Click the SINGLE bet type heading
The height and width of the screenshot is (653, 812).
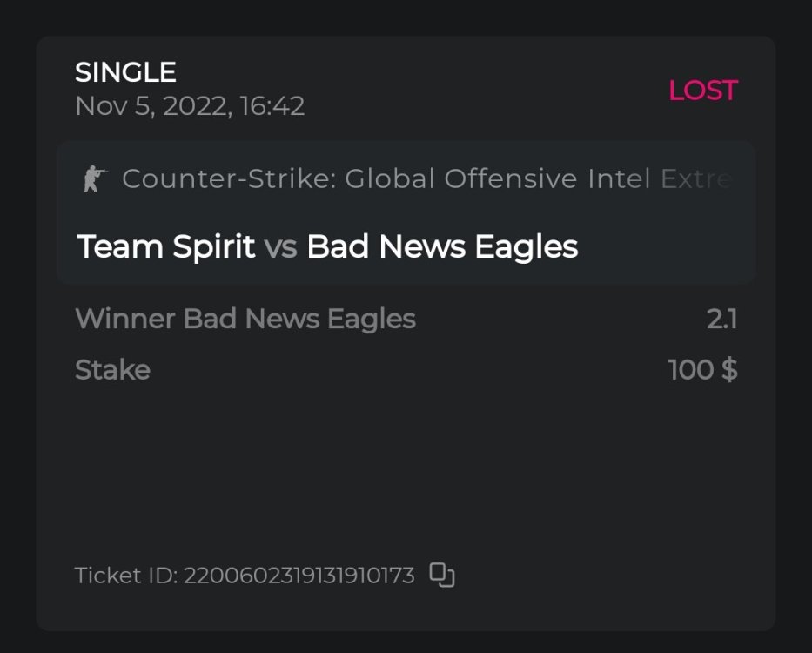[x=125, y=72]
